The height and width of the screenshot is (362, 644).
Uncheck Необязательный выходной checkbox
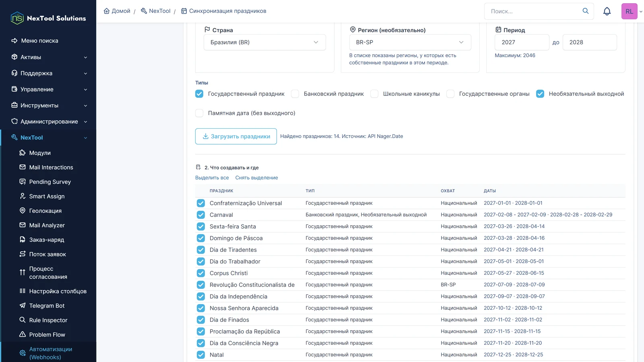tap(540, 94)
